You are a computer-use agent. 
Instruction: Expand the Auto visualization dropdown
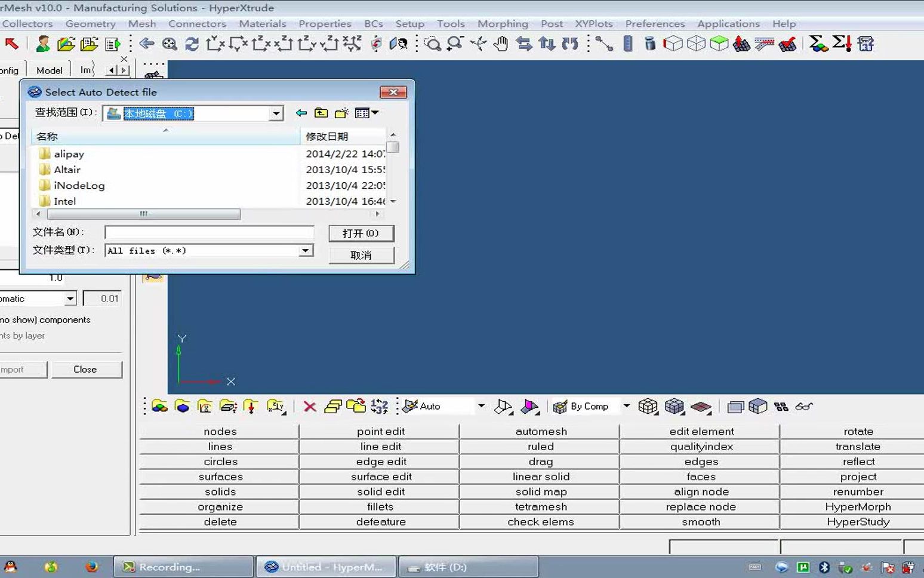pyautogui.click(x=481, y=406)
